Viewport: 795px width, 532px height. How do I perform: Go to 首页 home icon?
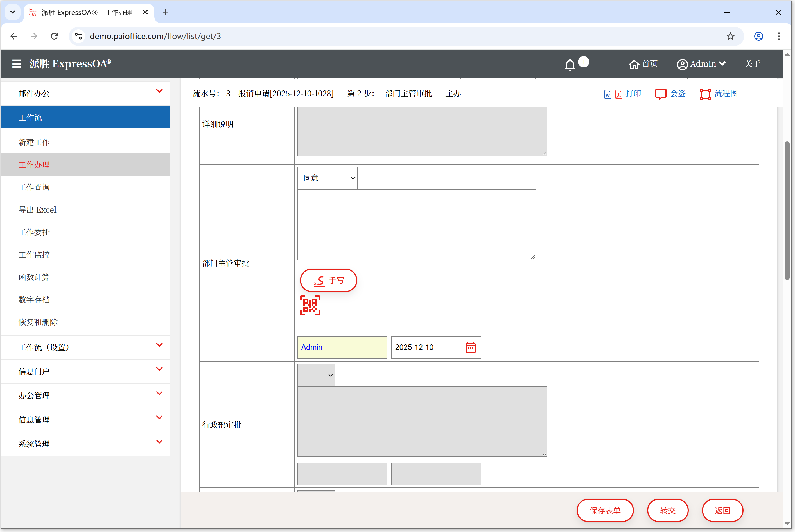[x=634, y=64]
